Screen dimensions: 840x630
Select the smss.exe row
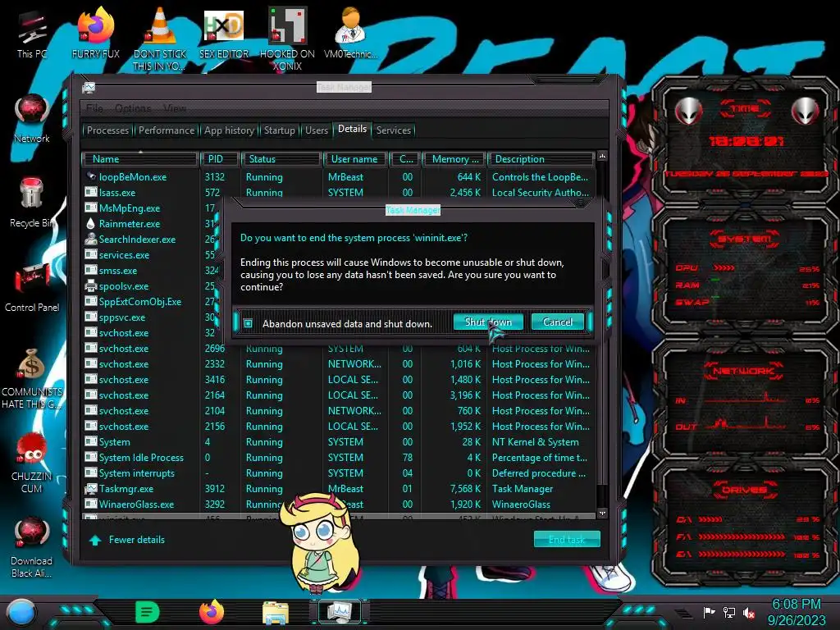tap(150, 271)
